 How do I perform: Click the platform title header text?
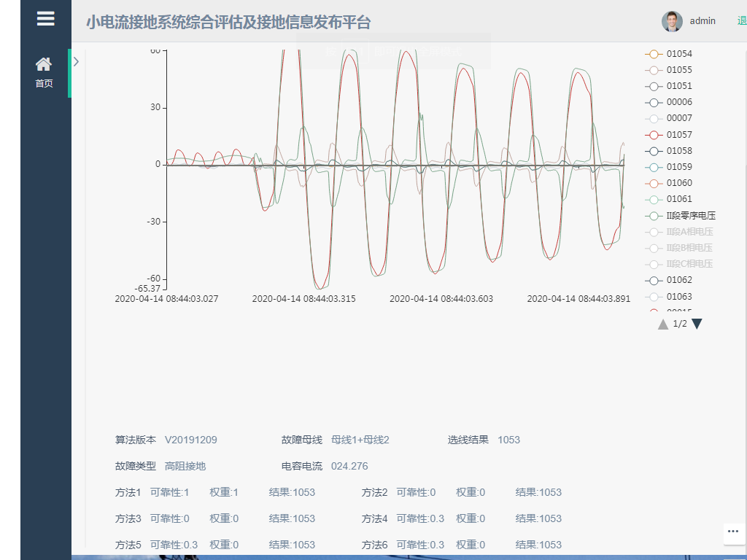click(228, 23)
